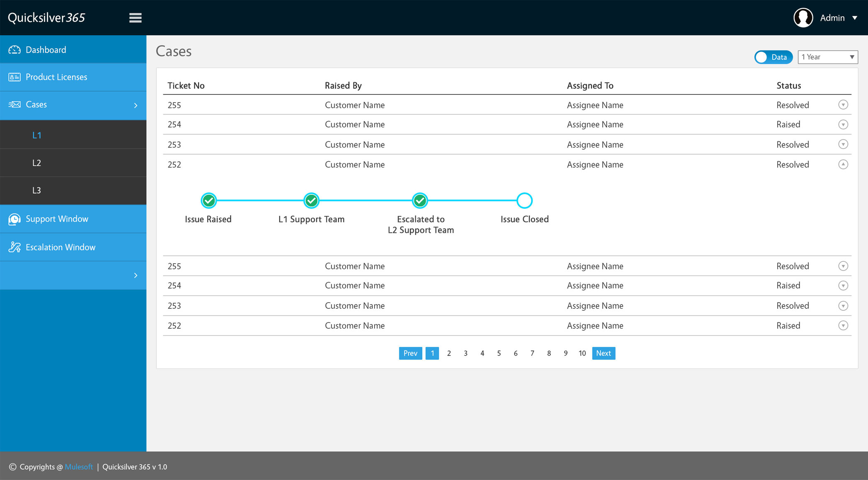The width and height of the screenshot is (868, 480).
Task: Open the Admin user dropdown arrow
Action: pos(855,18)
